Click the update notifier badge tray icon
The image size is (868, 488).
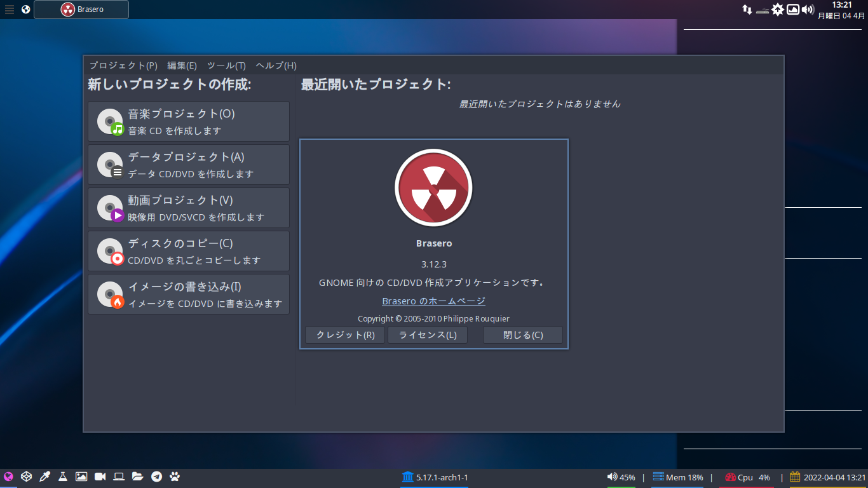[x=778, y=10]
